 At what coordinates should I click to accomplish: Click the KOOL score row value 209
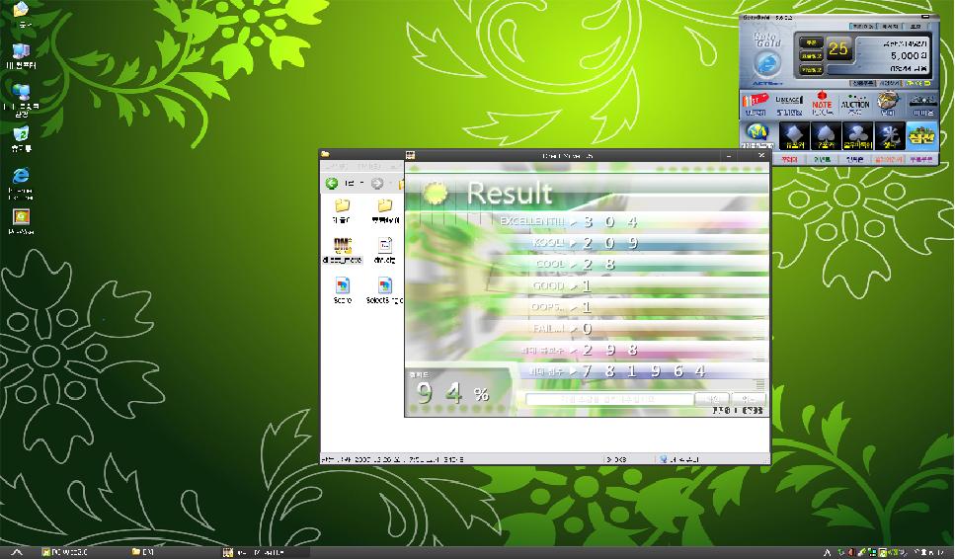609,243
